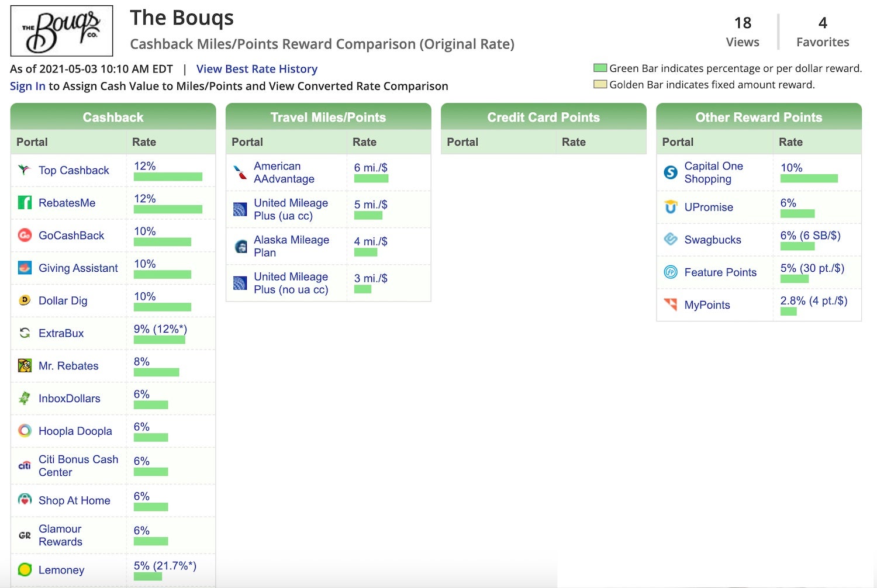The image size is (877, 588).
Task: Click the RebatesMe green logo icon
Action: (x=25, y=203)
